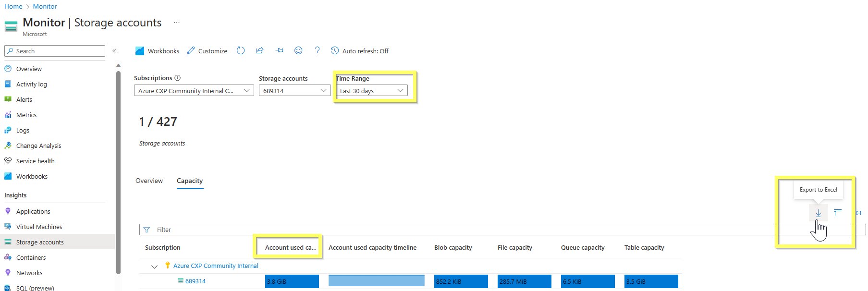Screen dimensions: 868x291
Task: Click the Share icon in toolbar
Action: coord(259,50)
